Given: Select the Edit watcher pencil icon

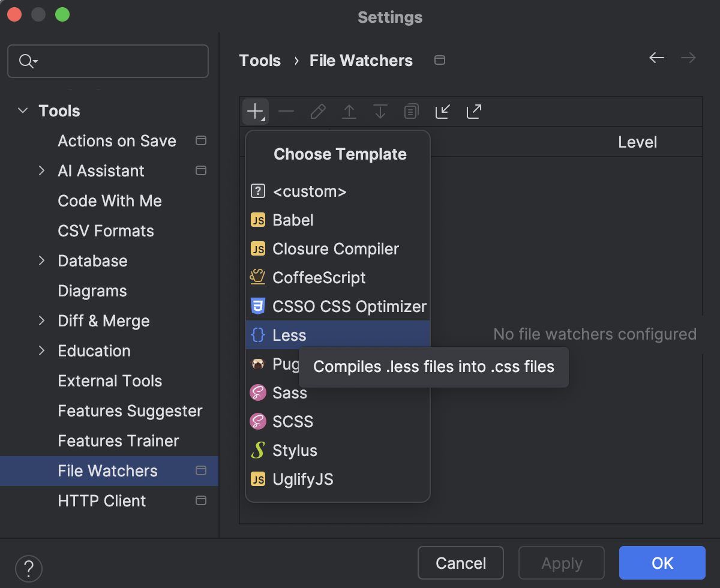Looking at the screenshot, I should (317, 111).
